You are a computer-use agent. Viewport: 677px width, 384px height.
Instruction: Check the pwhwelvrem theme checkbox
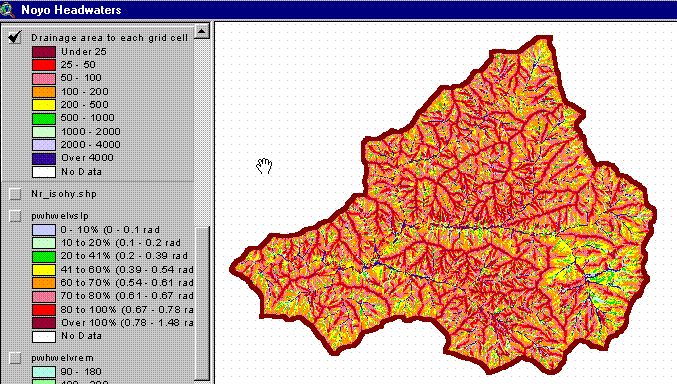15,358
